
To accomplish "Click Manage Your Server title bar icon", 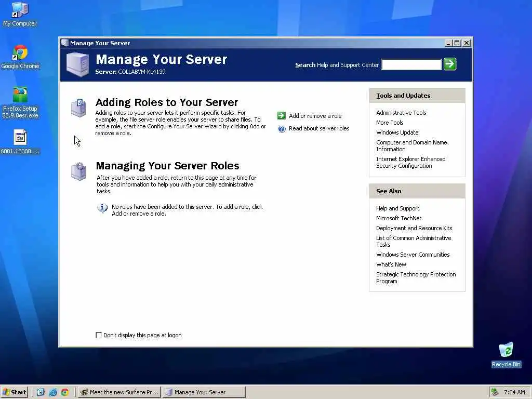I will pyautogui.click(x=64, y=43).
